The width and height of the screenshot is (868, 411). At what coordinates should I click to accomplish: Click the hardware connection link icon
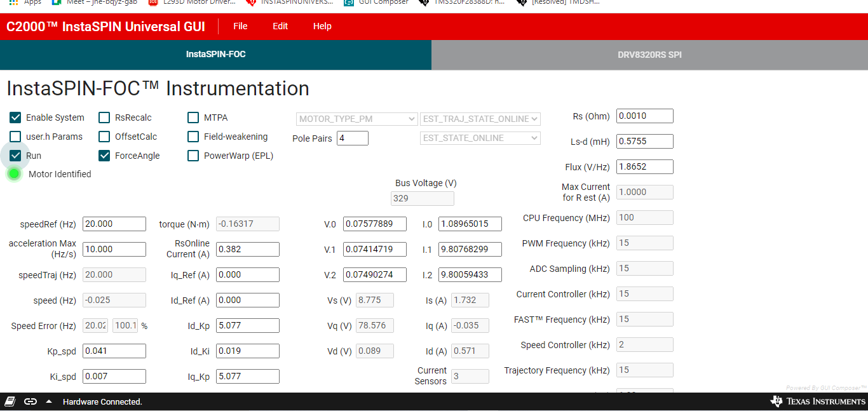coord(30,401)
